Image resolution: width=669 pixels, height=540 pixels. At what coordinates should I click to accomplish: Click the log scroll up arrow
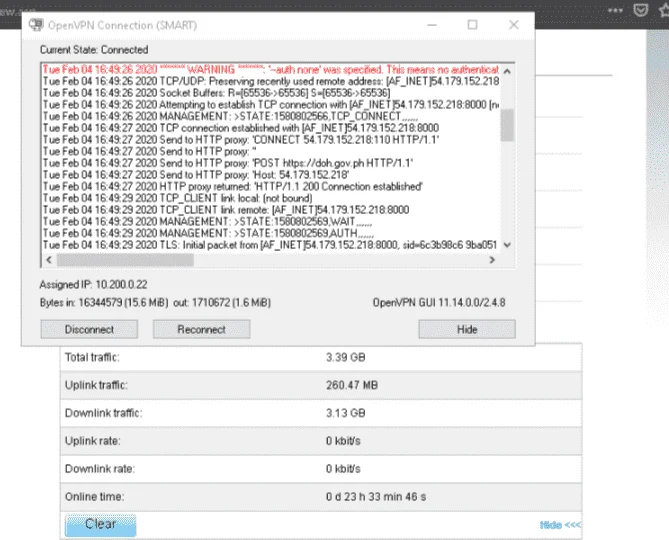[507, 71]
